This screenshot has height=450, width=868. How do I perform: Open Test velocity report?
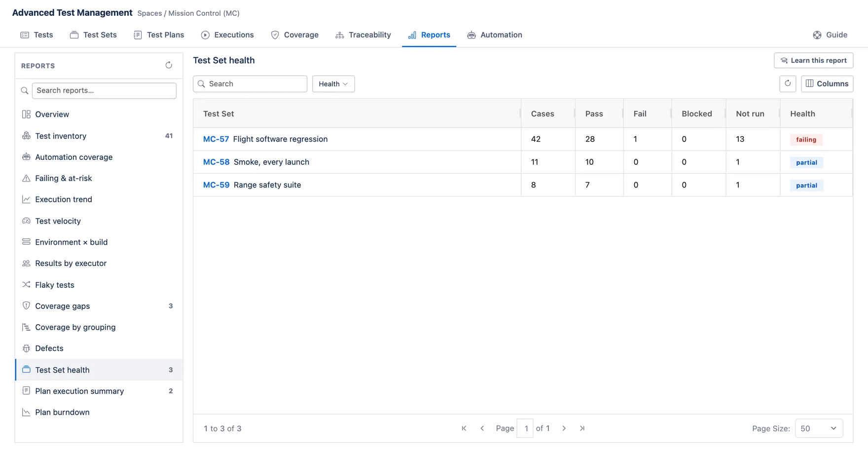pyautogui.click(x=99, y=221)
